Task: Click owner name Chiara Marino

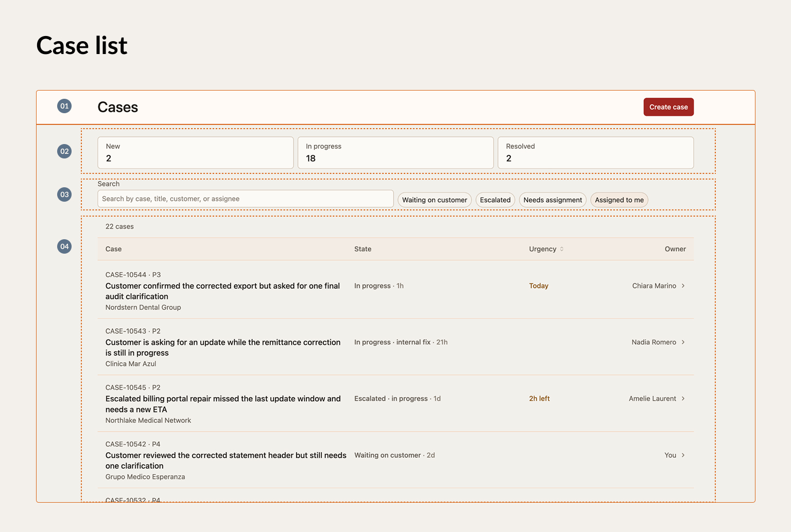Action: [654, 286]
